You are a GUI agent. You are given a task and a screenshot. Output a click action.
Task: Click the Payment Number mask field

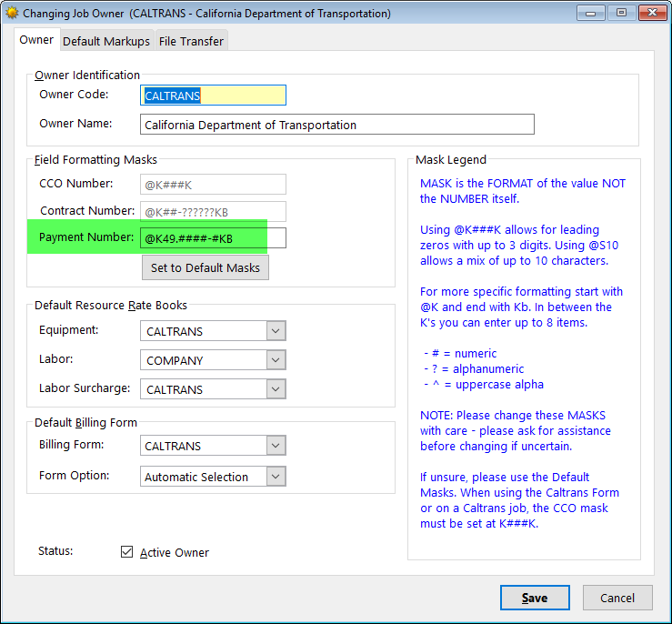213,237
